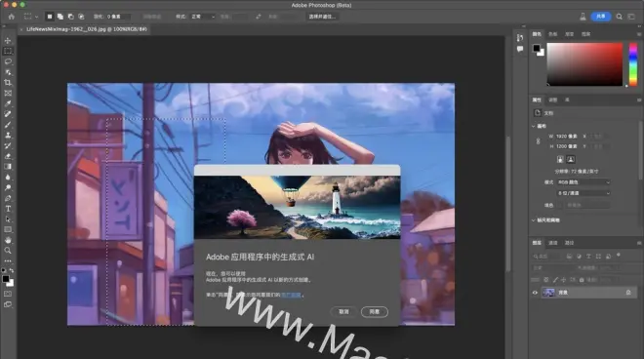Click the rainbow hue slider strip
Image resolution: width=644 pixels, height=359 pixels.
633,64
